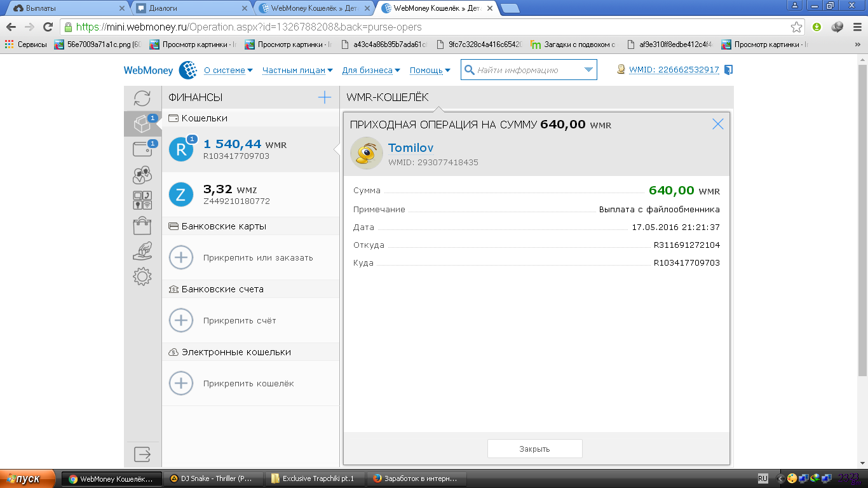This screenshot has height=488, width=868.
Task: Switch to the Firefox Заработок в интерн taskbar window
Action: pos(416,478)
